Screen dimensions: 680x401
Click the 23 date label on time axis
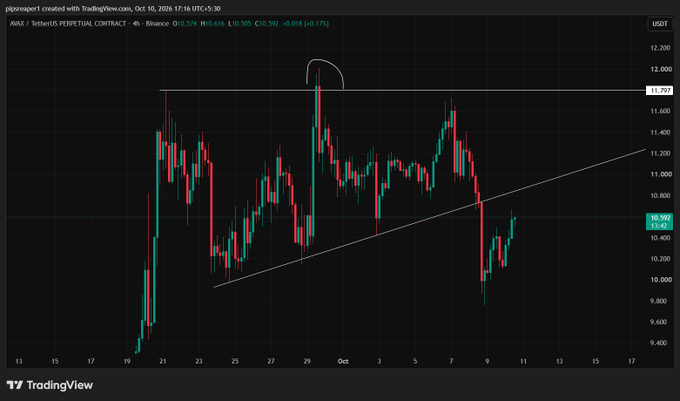(199, 361)
